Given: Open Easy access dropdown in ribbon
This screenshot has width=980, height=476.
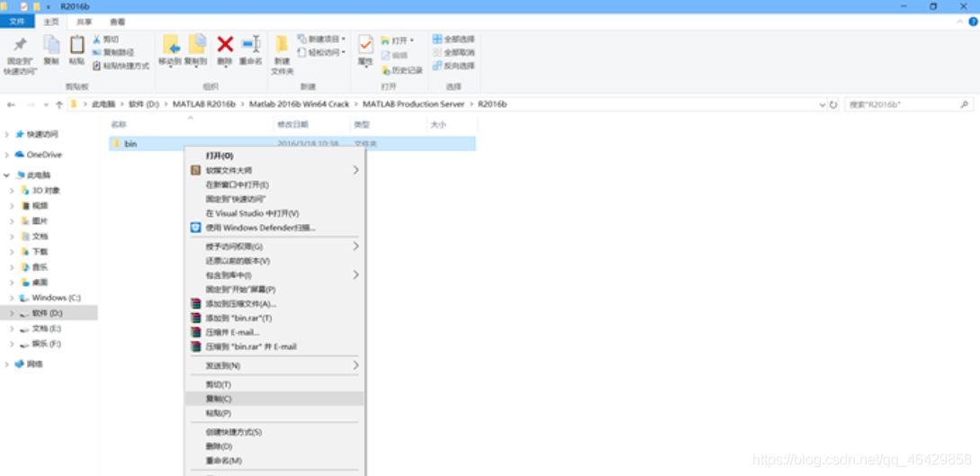Looking at the screenshot, I should click(321, 52).
